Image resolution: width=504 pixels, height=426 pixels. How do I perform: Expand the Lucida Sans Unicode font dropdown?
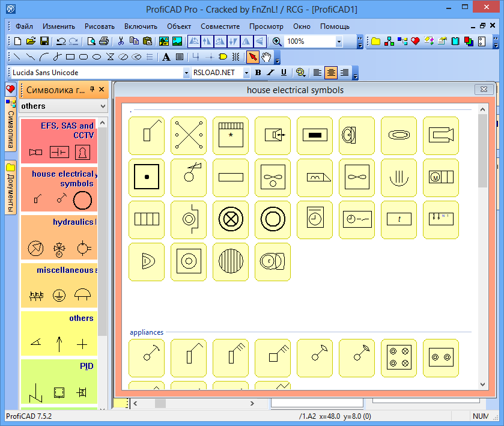pyautogui.click(x=186, y=73)
